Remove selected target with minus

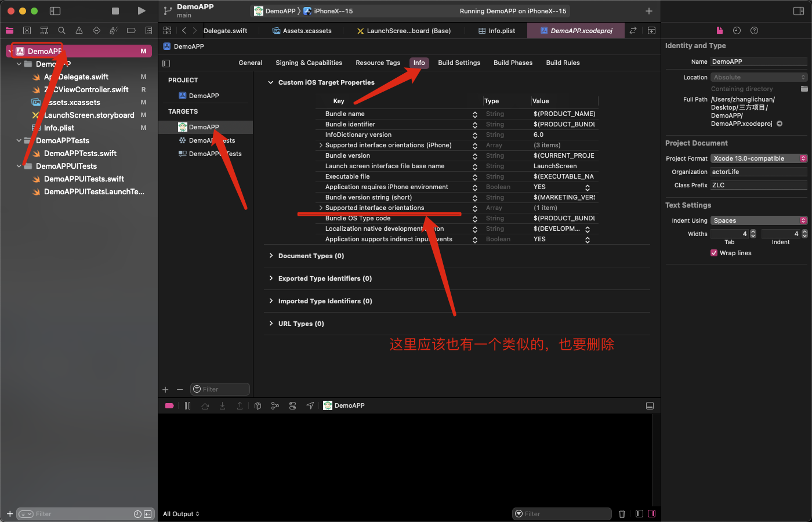point(180,389)
